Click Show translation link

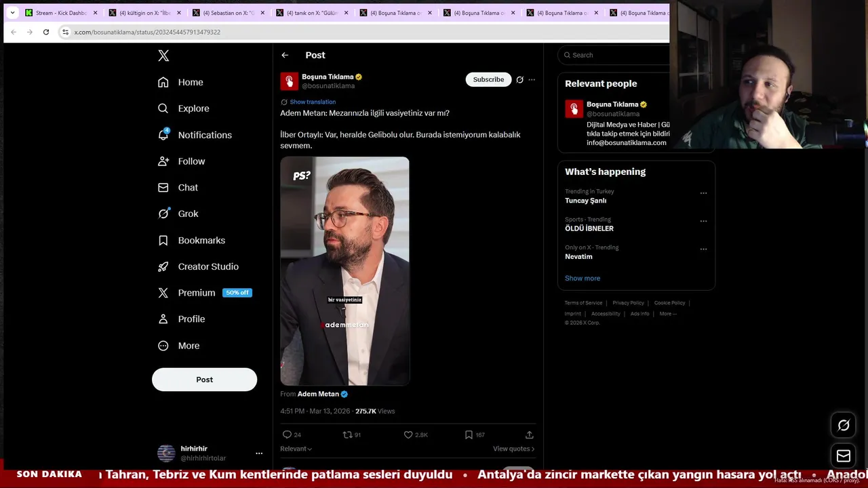[313, 102]
